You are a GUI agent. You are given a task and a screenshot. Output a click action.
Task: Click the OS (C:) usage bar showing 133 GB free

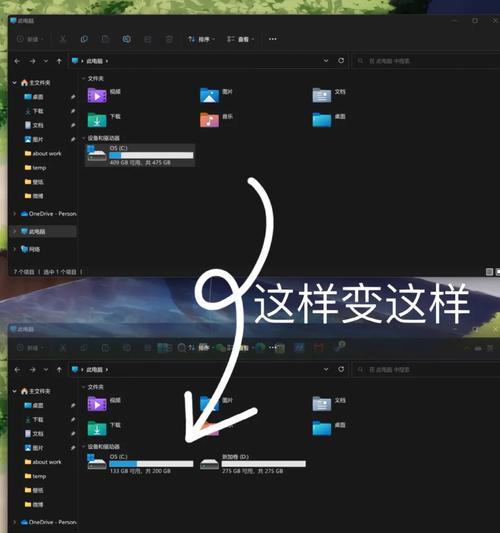pyautogui.click(x=151, y=464)
